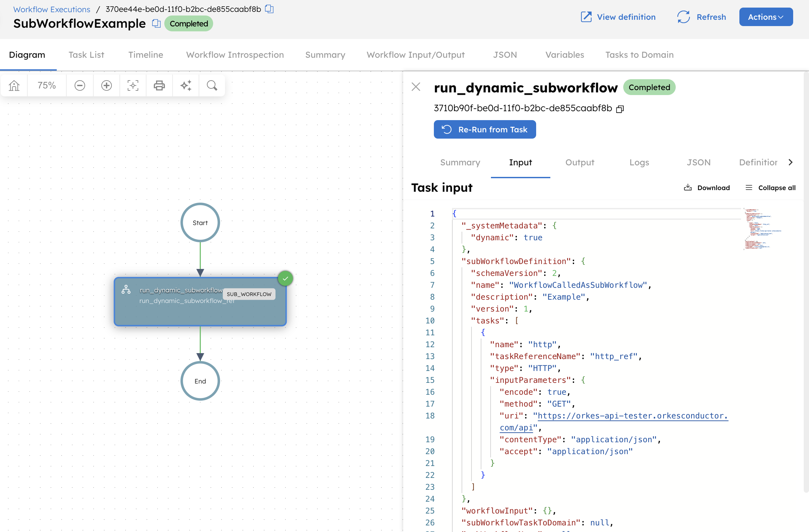Screen dimensions: 809x532
Task: Reveal more task tabs with the chevron
Action: click(791, 162)
